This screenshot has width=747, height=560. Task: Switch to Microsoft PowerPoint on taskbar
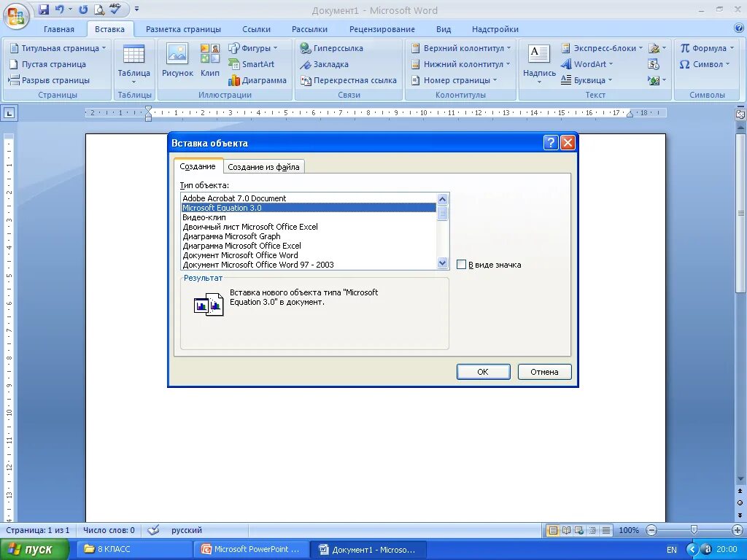[252, 550]
